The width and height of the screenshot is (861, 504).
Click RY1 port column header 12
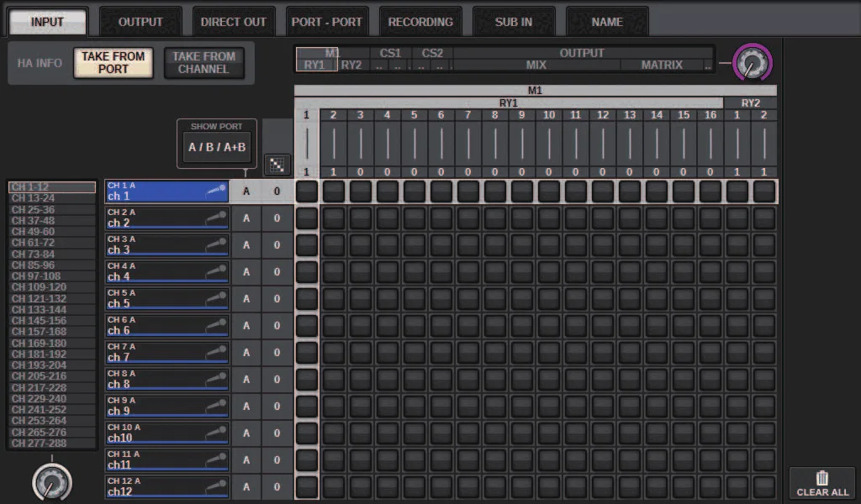[x=602, y=114]
